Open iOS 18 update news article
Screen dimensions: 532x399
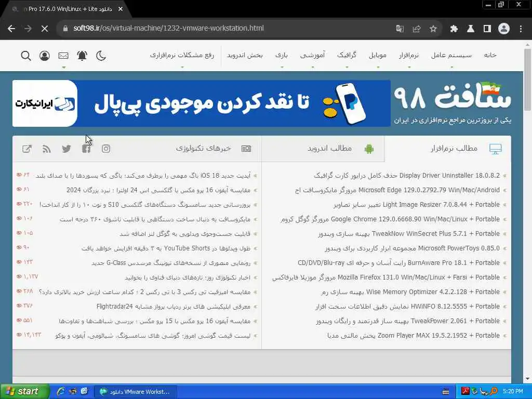[x=143, y=176]
